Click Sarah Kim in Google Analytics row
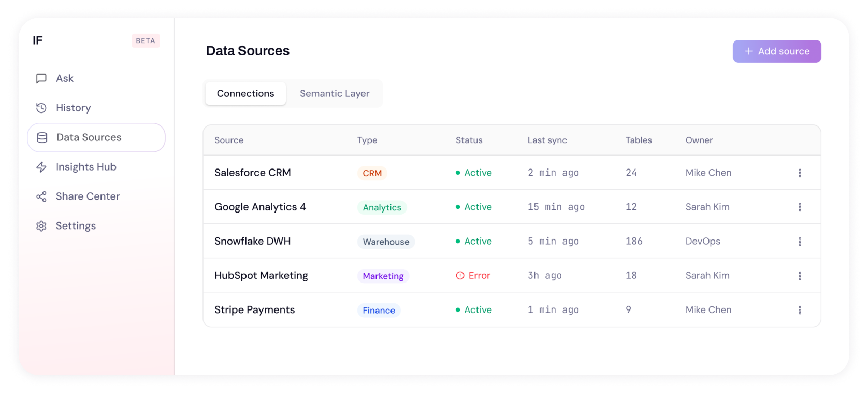The height and width of the screenshot is (395, 868). (707, 207)
